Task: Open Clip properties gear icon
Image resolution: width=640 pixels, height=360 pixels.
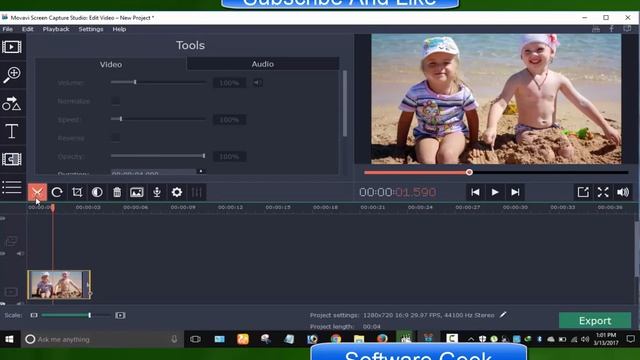Action: (177, 192)
